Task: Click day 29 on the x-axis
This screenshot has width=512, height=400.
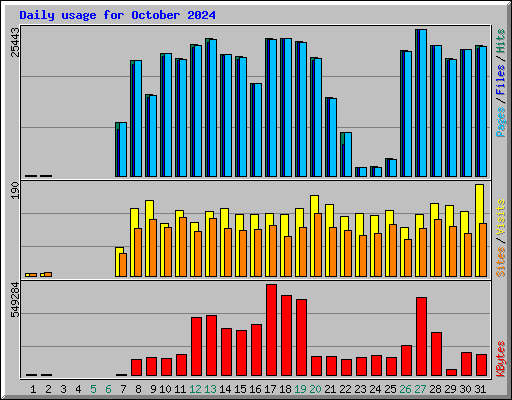Action: point(450,389)
